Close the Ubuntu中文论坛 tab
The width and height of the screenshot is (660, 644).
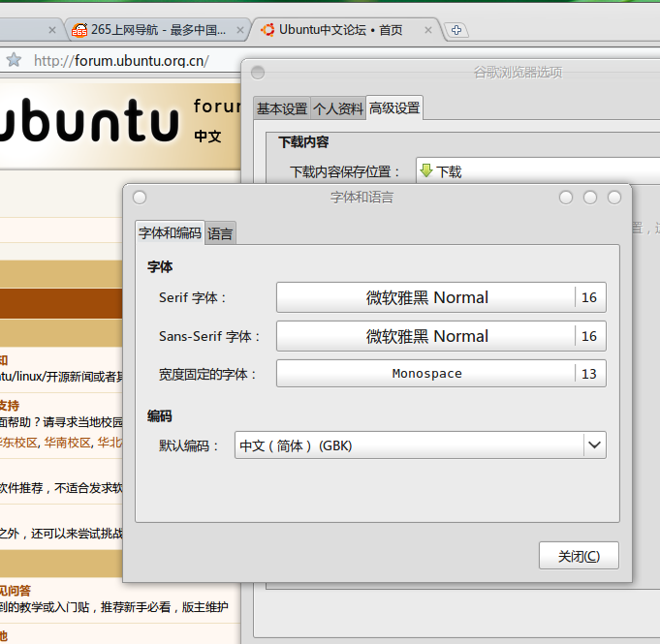pos(428,30)
